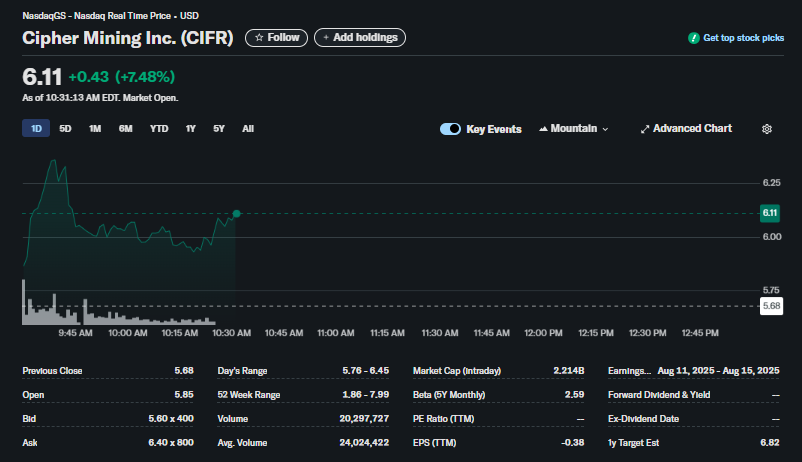Click the expand arrows icon for Advanced Chart
This screenshot has width=802, height=462.
click(645, 129)
